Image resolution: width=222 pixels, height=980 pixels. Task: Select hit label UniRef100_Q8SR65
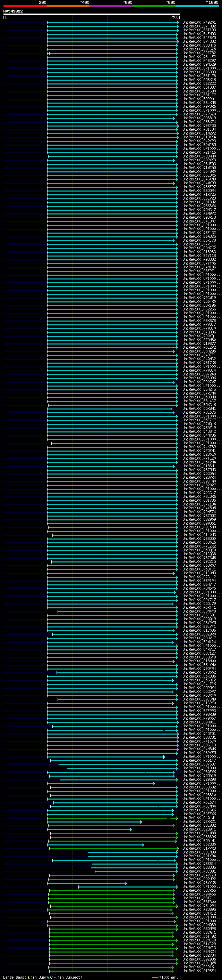[x=199, y=891]
